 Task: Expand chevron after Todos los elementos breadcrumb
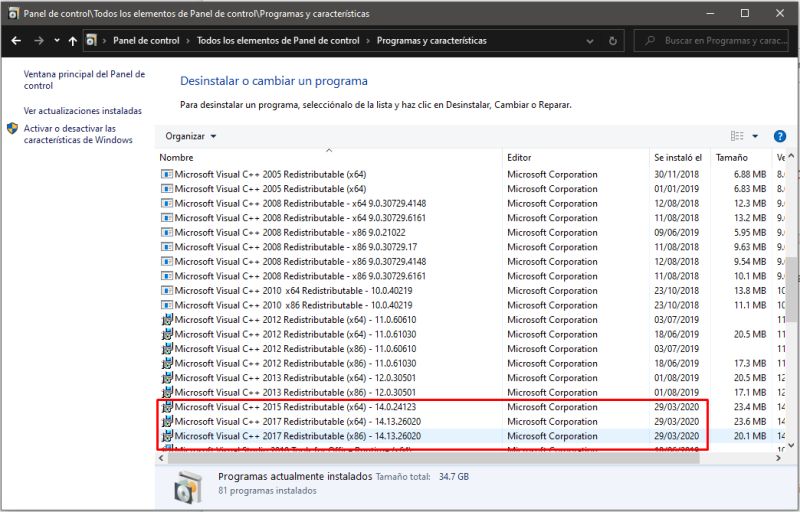(368, 41)
